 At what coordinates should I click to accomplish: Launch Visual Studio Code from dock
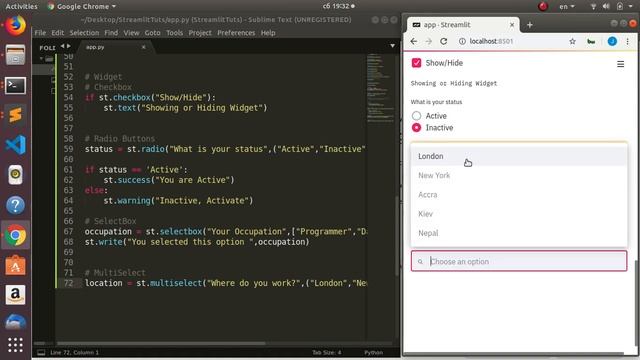pos(15,145)
